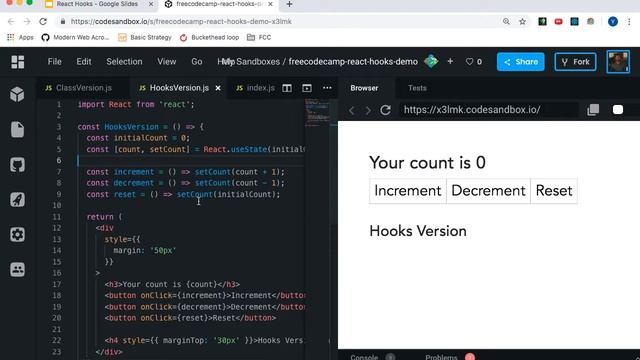Open the Go menu

[196, 62]
